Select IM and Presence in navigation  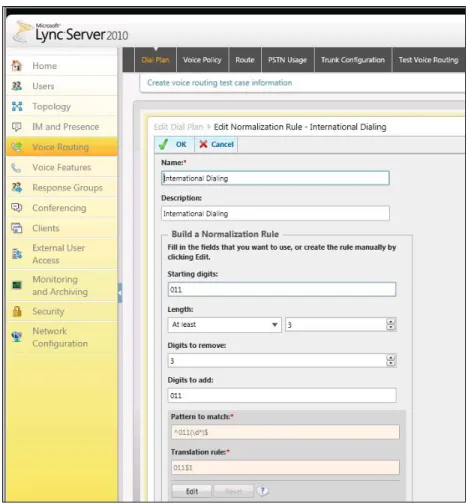click(x=66, y=127)
